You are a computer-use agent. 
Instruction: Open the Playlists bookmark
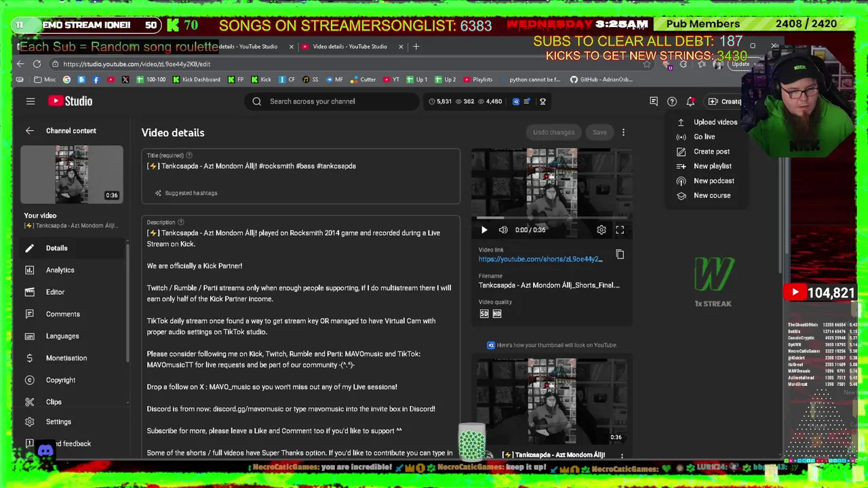477,79
